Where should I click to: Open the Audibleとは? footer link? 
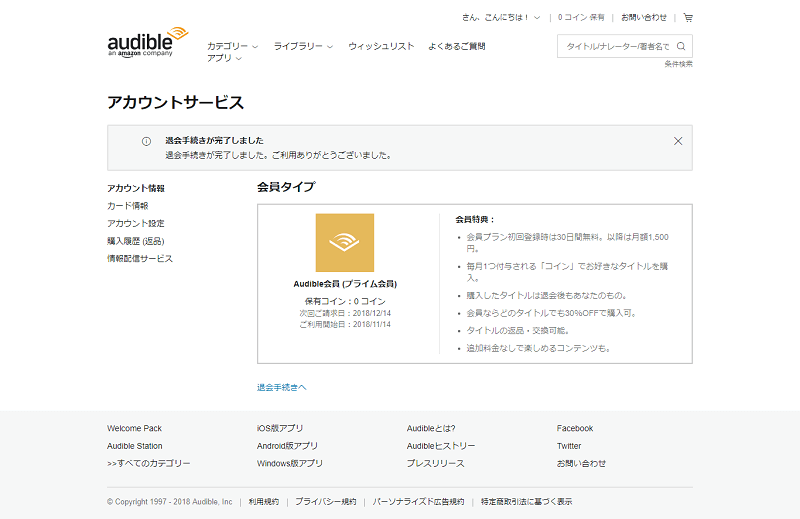coord(431,428)
